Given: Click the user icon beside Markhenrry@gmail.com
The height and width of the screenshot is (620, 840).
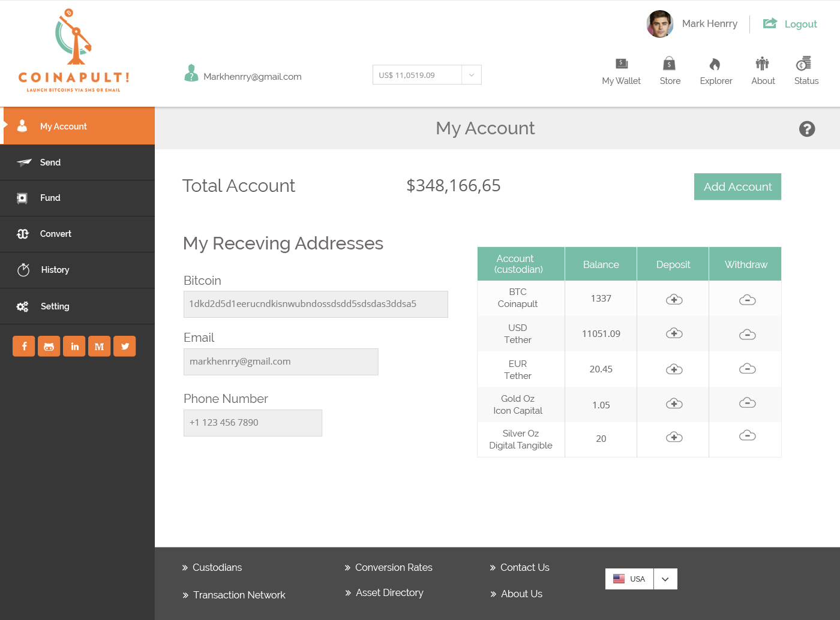Looking at the screenshot, I should tap(191, 73).
